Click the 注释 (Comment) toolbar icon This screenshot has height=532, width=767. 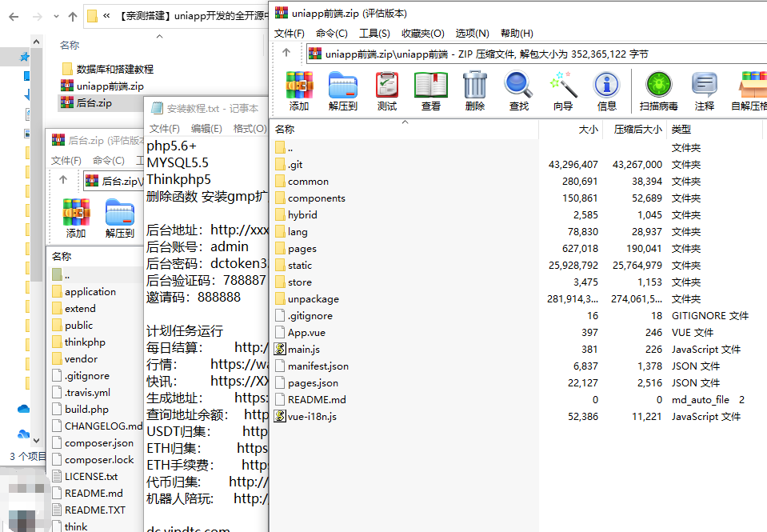pyautogui.click(x=705, y=85)
